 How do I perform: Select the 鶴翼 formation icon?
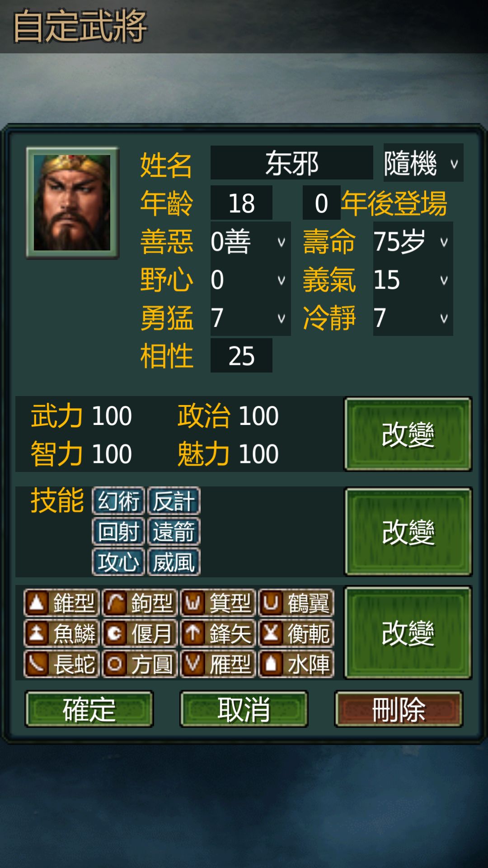tap(296, 603)
